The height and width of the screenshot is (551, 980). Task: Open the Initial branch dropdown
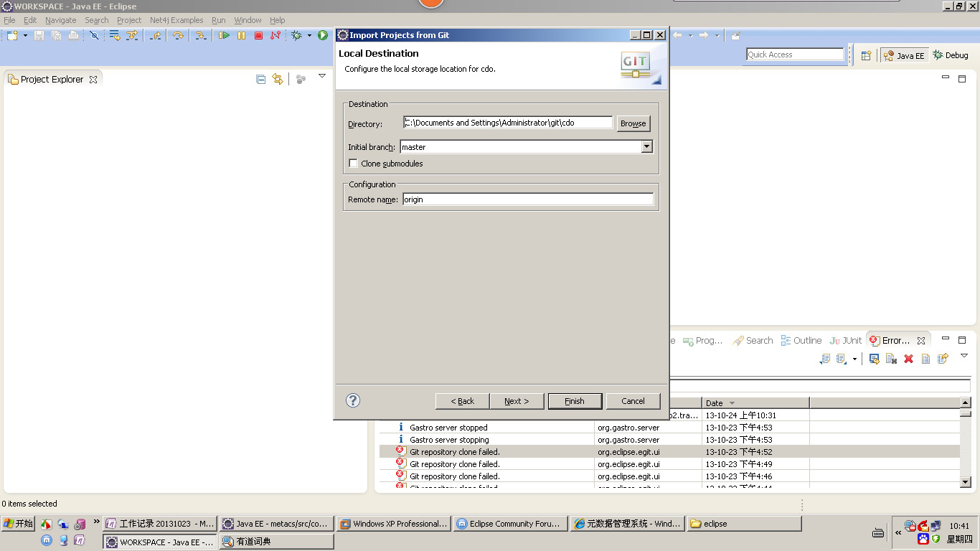[647, 146]
